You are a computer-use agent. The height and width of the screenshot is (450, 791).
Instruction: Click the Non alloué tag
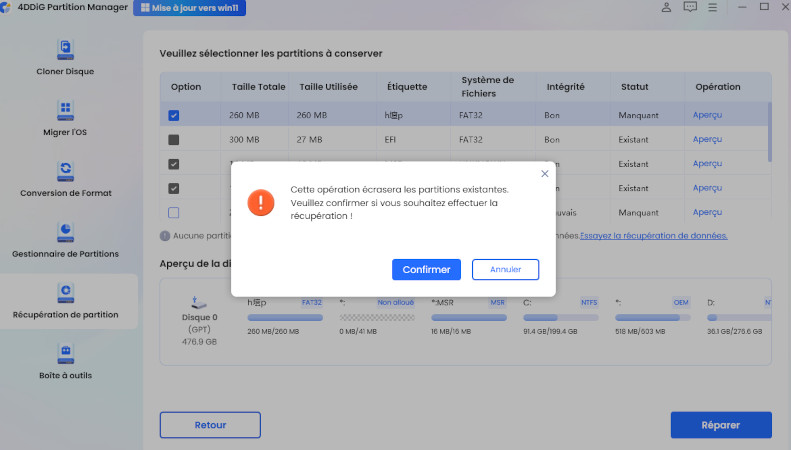(396, 303)
